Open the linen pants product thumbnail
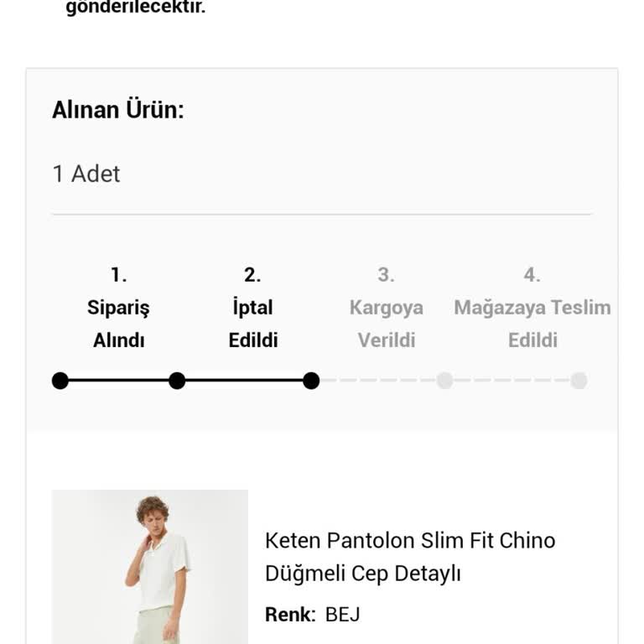Viewport: 644px width, 644px height. point(150,567)
